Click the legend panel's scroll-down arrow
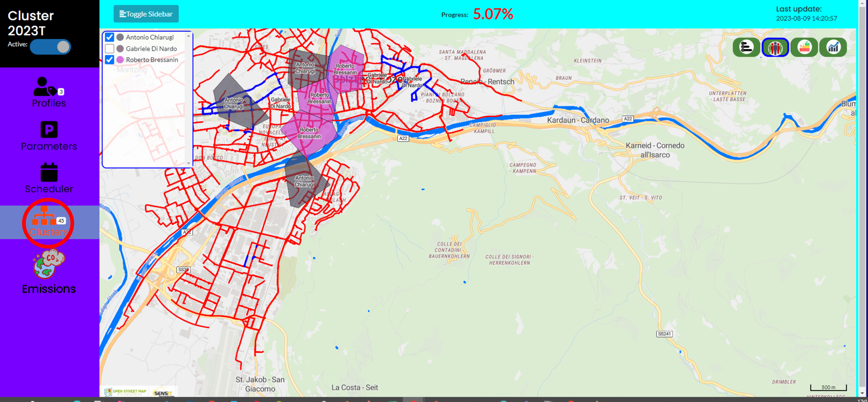This screenshot has width=868, height=402. click(189, 163)
